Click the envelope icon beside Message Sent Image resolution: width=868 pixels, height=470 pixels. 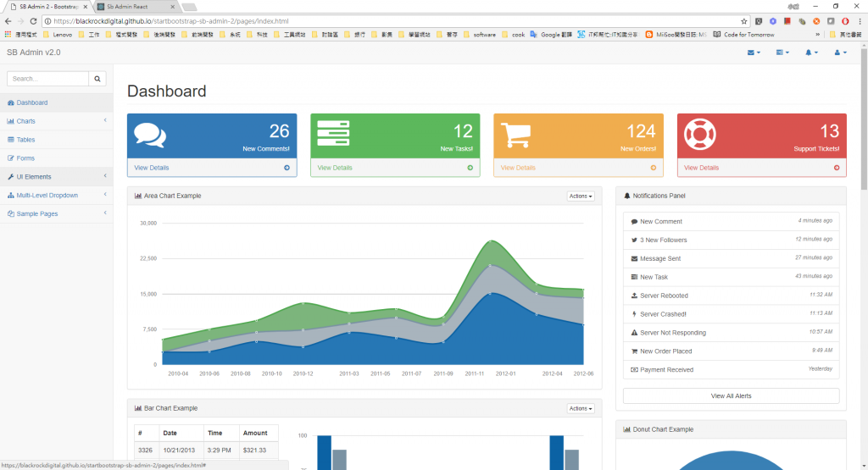[x=634, y=259]
